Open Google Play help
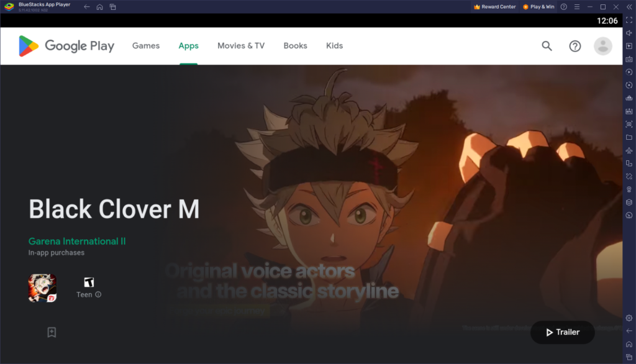The height and width of the screenshot is (364, 636). coord(575,46)
